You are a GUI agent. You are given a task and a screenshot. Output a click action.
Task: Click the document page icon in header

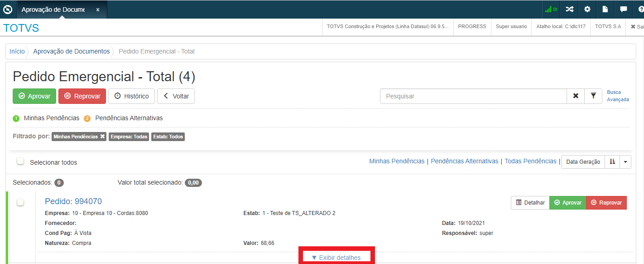coord(606,9)
